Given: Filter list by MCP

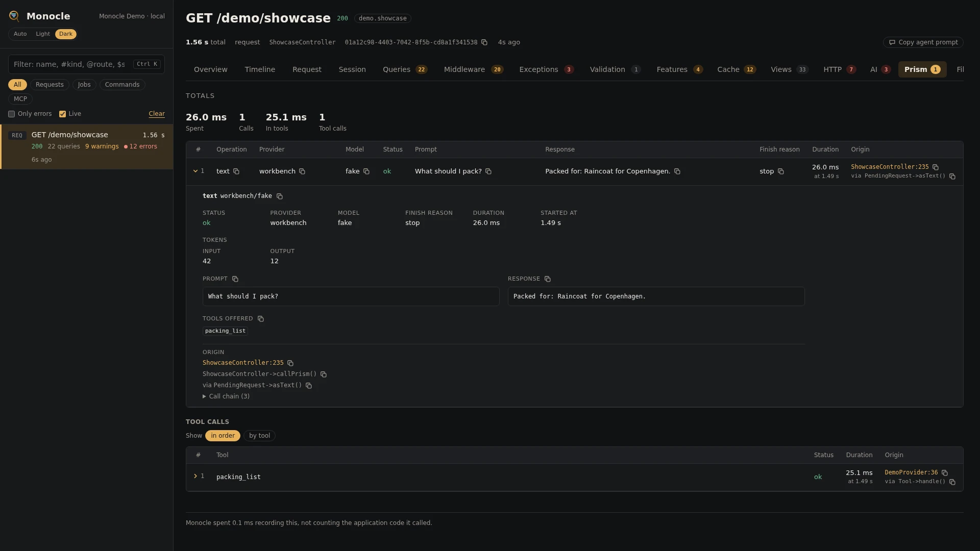Looking at the screenshot, I should (x=20, y=99).
